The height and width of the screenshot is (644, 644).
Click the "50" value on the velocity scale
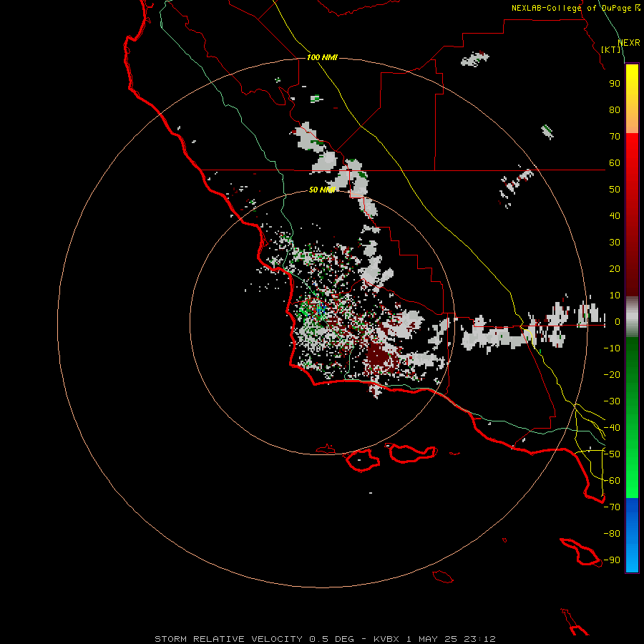615,190
